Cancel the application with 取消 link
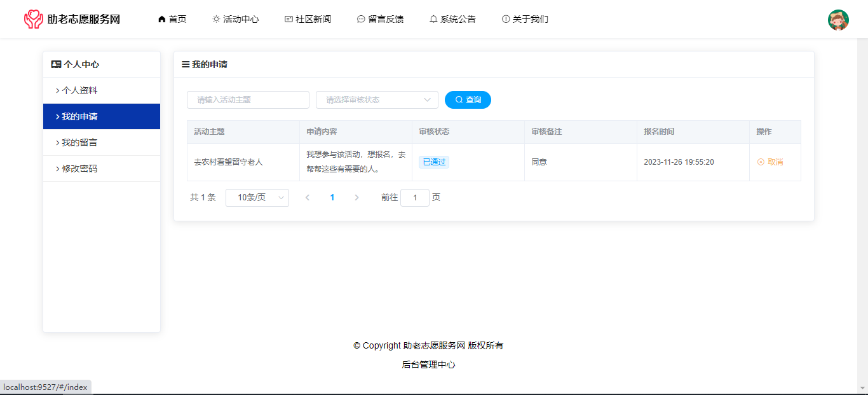The width and height of the screenshot is (868, 395). click(x=770, y=162)
